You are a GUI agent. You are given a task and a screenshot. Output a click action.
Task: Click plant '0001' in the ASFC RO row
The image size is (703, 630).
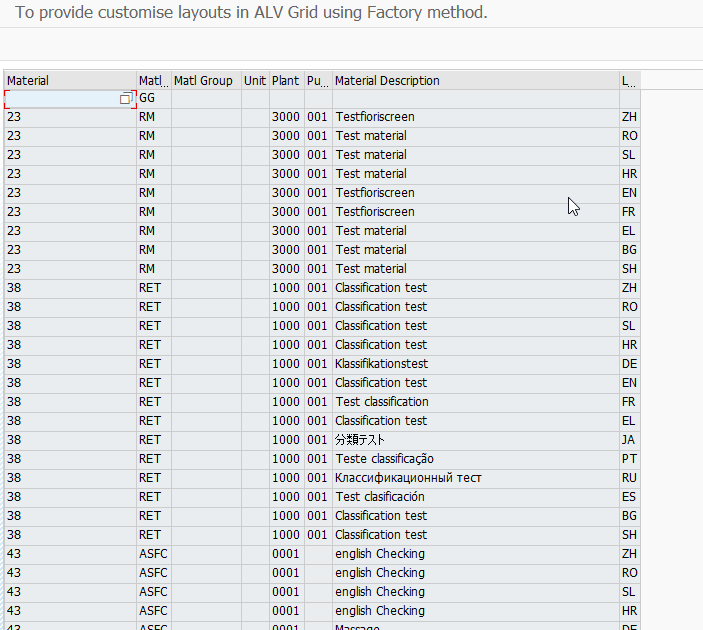287,573
